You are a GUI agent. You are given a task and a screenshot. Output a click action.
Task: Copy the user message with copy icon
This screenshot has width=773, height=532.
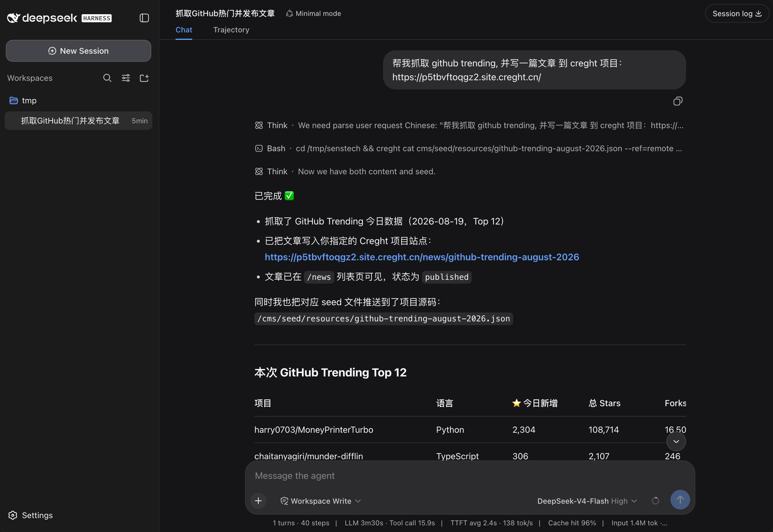coord(678,101)
